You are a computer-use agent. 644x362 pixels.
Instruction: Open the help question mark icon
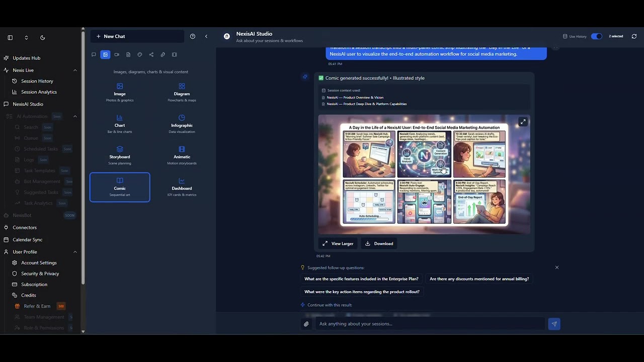point(193,36)
